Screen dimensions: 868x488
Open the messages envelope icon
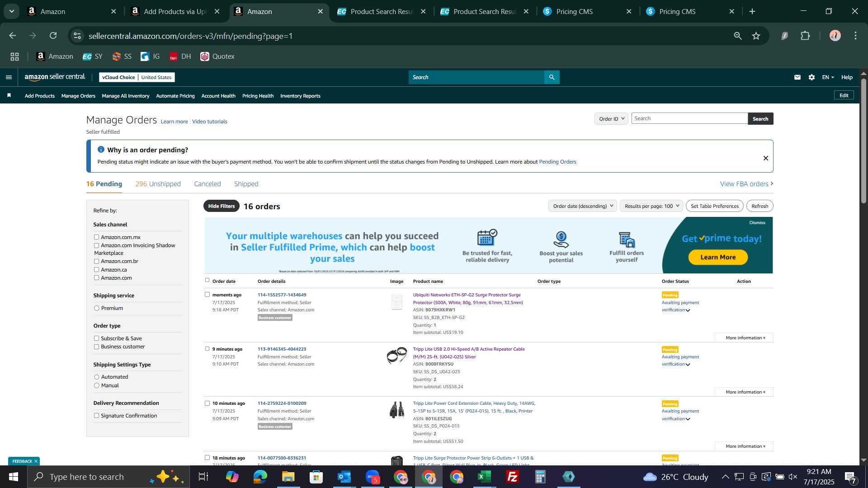click(797, 77)
